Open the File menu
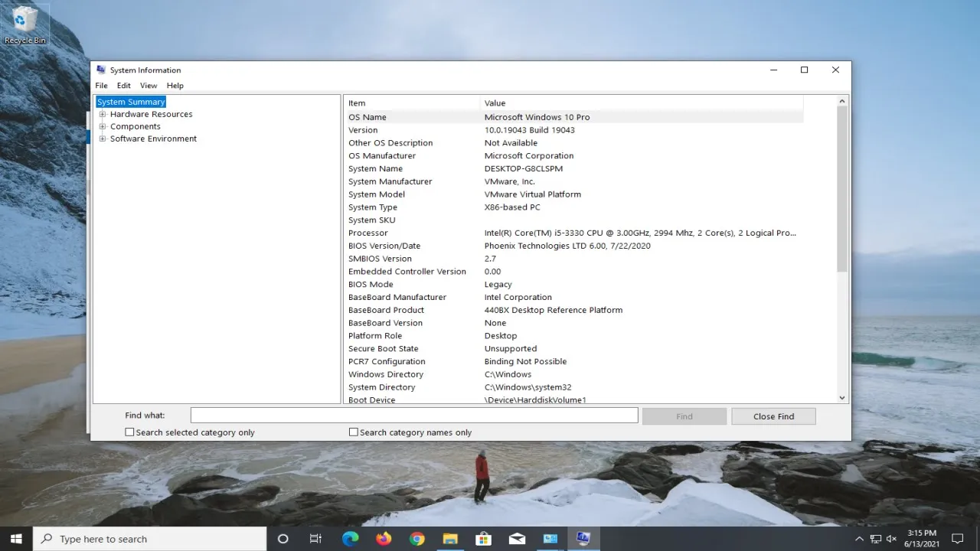Image resolution: width=980 pixels, height=551 pixels. point(101,86)
